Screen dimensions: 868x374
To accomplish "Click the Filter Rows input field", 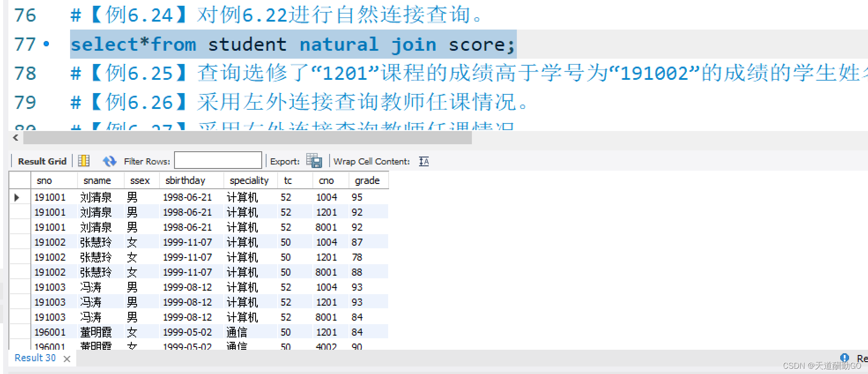I will pyautogui.click(x=218, y=160).
